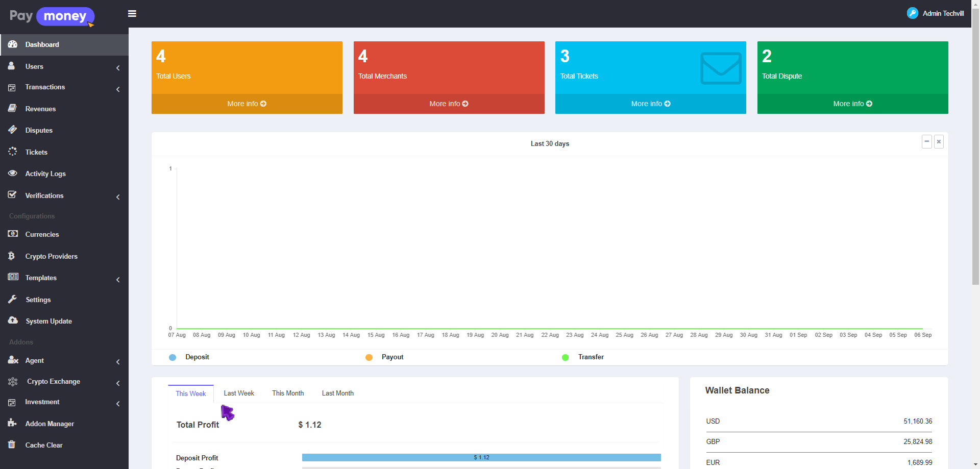
Task: Click the Activity Logs eye icon
Action: [13, 174]
